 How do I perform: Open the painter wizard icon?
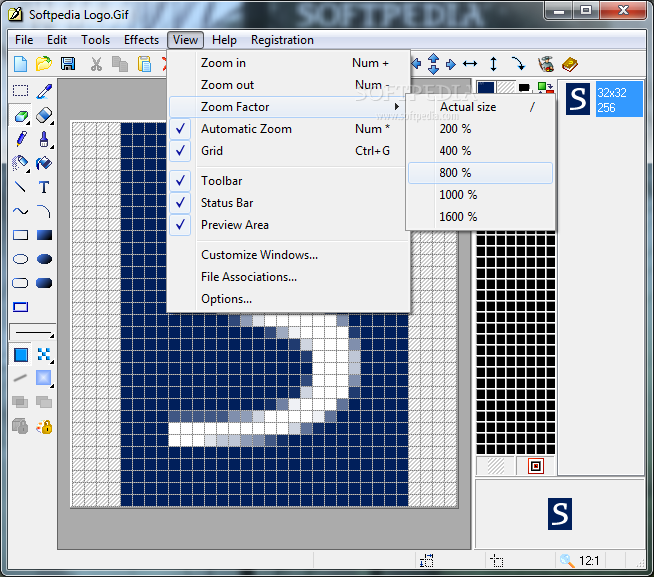[x=546, y=64]
